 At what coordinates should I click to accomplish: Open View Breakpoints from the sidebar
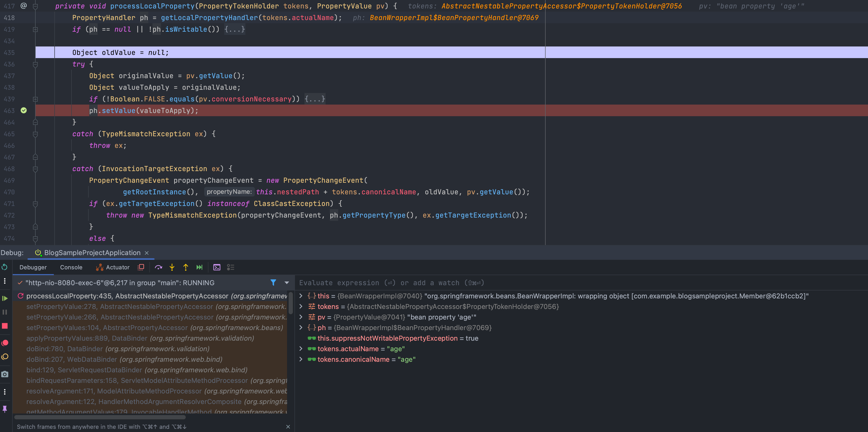click(5, 343)
